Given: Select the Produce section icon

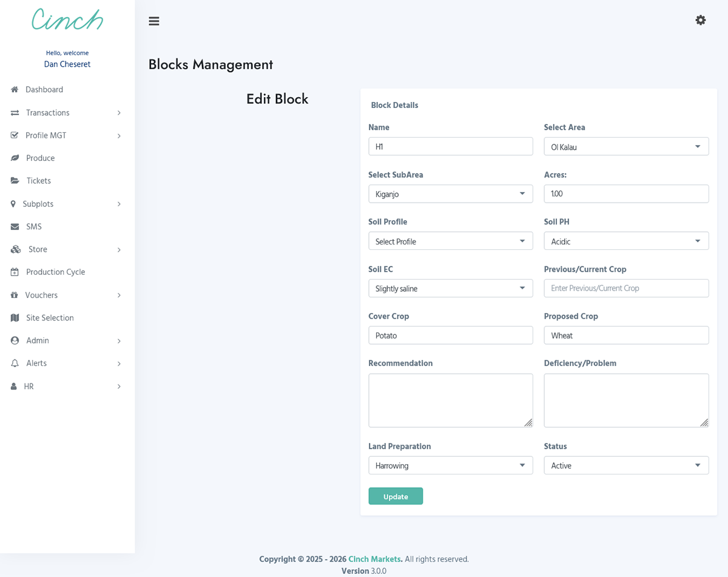Looking at the screenshot, I should (13, 158).
